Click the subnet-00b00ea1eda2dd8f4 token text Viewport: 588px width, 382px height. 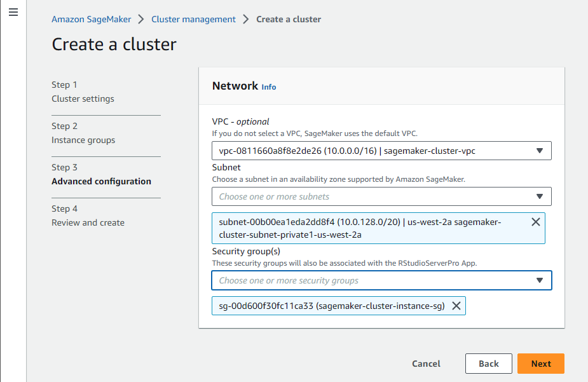pos(360,228)
